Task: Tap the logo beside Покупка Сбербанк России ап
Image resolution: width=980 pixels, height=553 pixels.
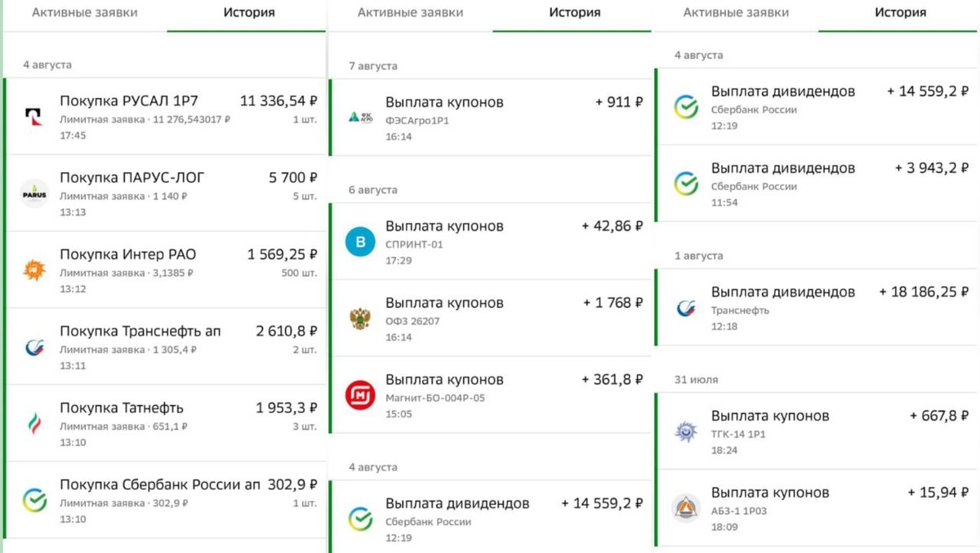Action: pyautogui.click(x=34, y=501)
